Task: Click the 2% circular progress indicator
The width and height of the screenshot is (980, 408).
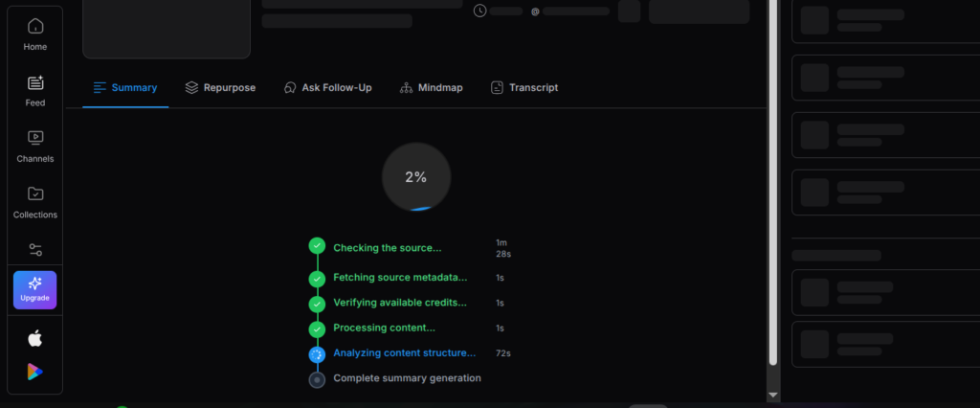Action: [415, 177]
